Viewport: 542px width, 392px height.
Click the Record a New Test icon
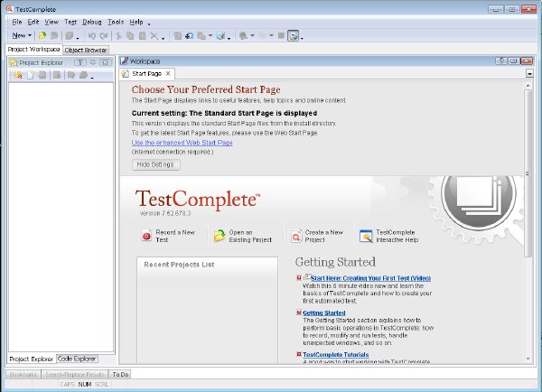pyautogui.click(x=146, y=236)
